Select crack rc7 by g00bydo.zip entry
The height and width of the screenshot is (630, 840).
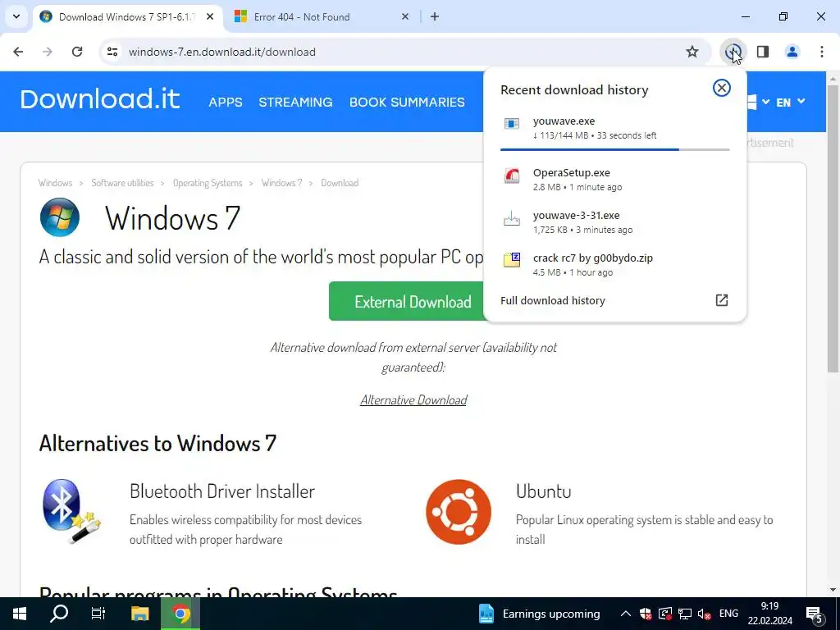[614, 265]
